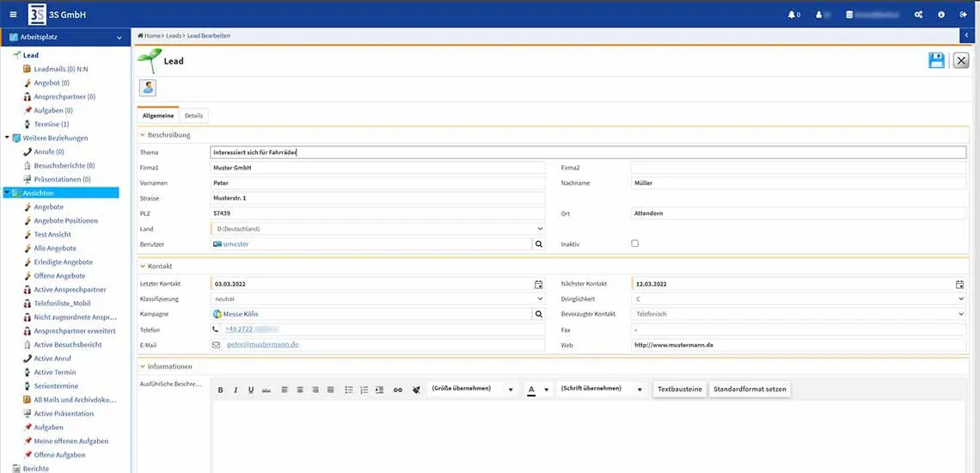Image resolution: width=980 pixels, height=473 pixels.
Task: Click into the Firma2 input field
Action: pos(799,168)
